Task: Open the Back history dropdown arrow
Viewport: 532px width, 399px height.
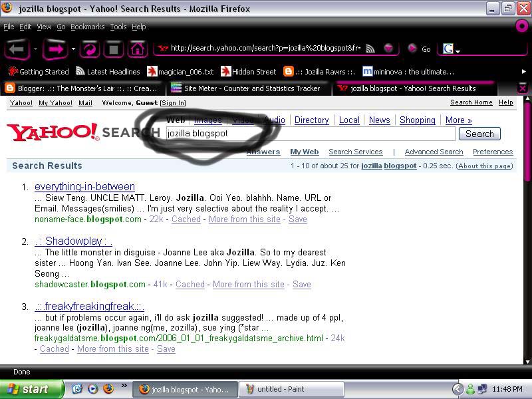Action: (x=35, y=49)
